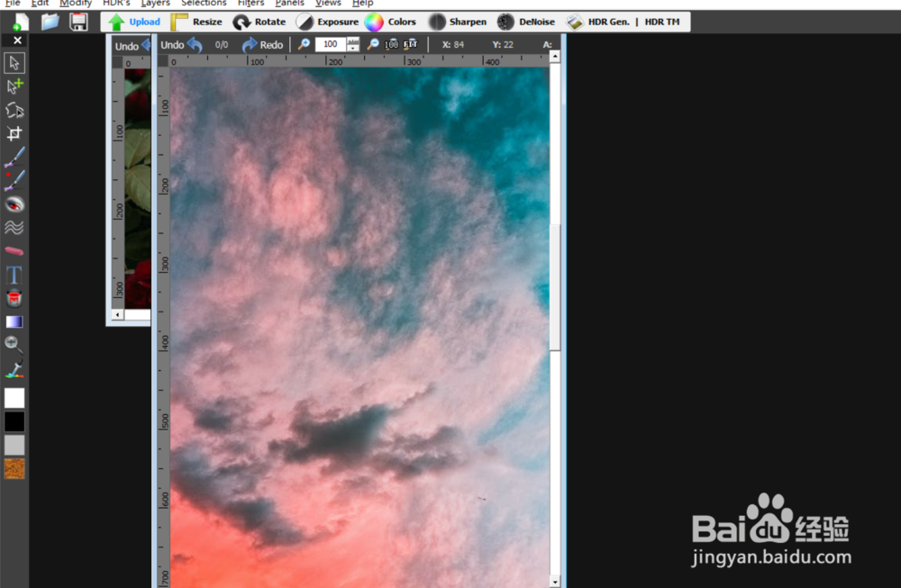Open the DeNoise filter
This screenshot has height=588, width=901.
[x=526, y=22]
